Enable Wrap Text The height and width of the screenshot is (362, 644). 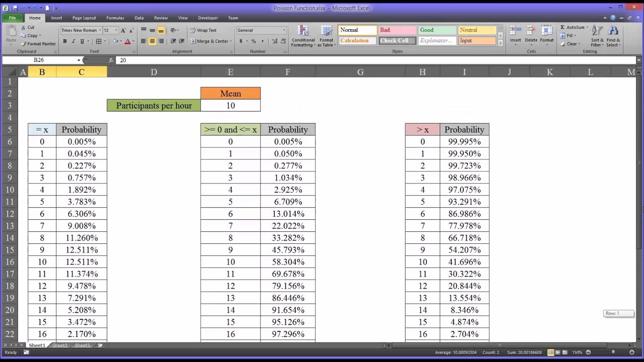click(x=203, y=30)
